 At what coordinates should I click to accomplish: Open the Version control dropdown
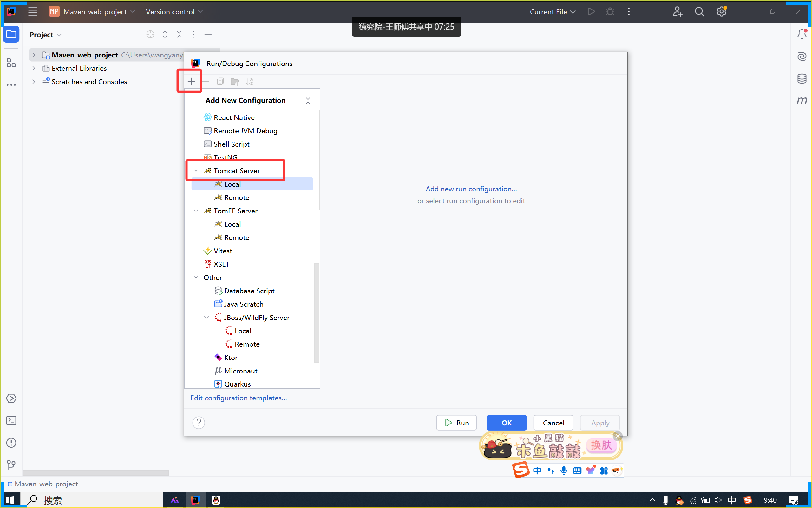coord(174,12)
